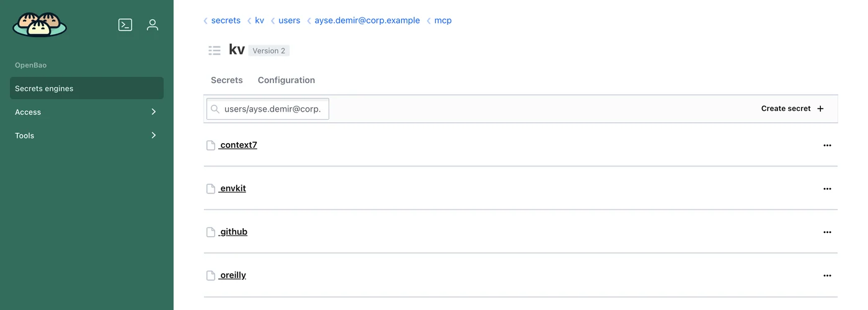Click the file icon next to github
Image resolution: width=868 pixels, height=310 pixels.
211,232
